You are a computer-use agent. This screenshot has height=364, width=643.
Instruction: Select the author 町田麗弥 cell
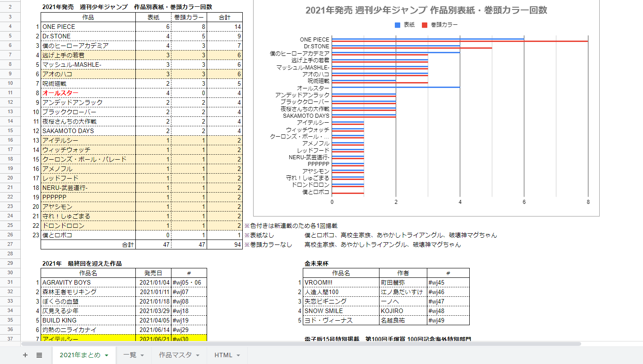403,282
